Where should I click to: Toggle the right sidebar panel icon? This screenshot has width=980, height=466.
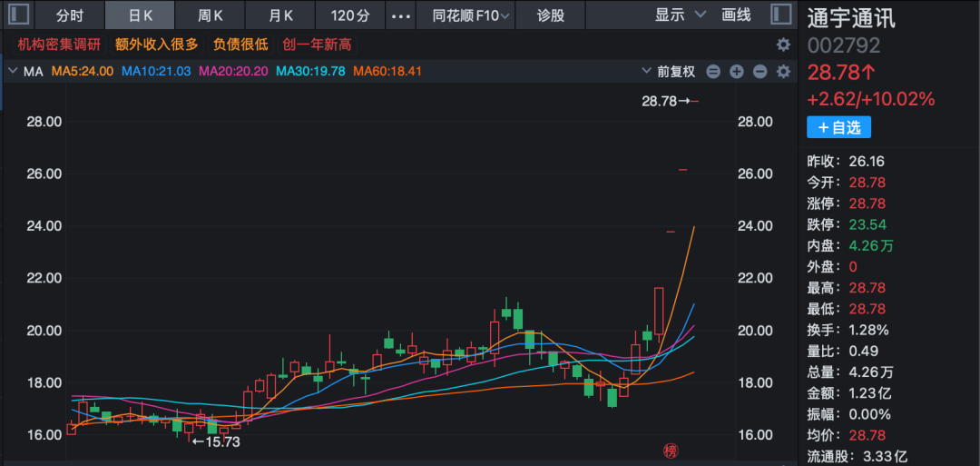(x=780, y=15)
